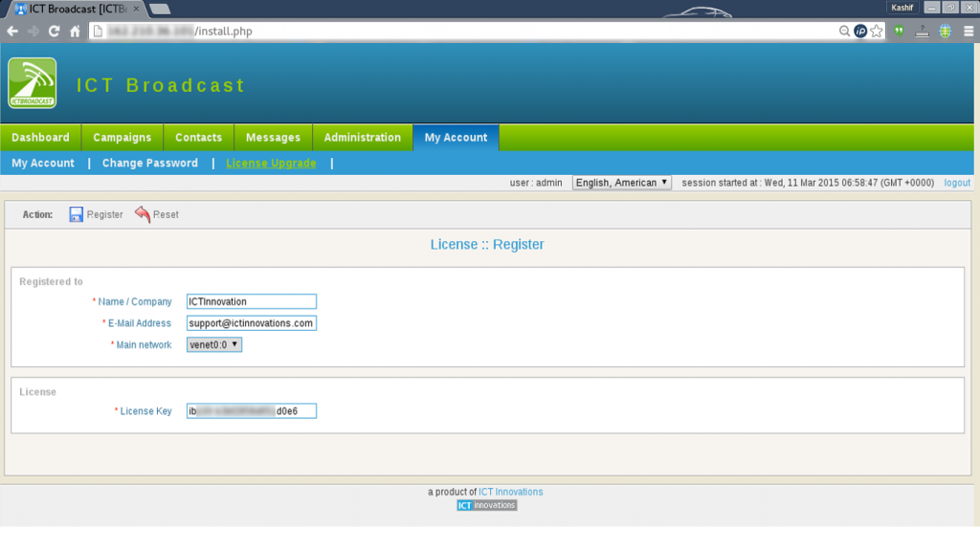Open the ICT Innovations footer link
The image size is (980, 551).
tap(511, 492)
